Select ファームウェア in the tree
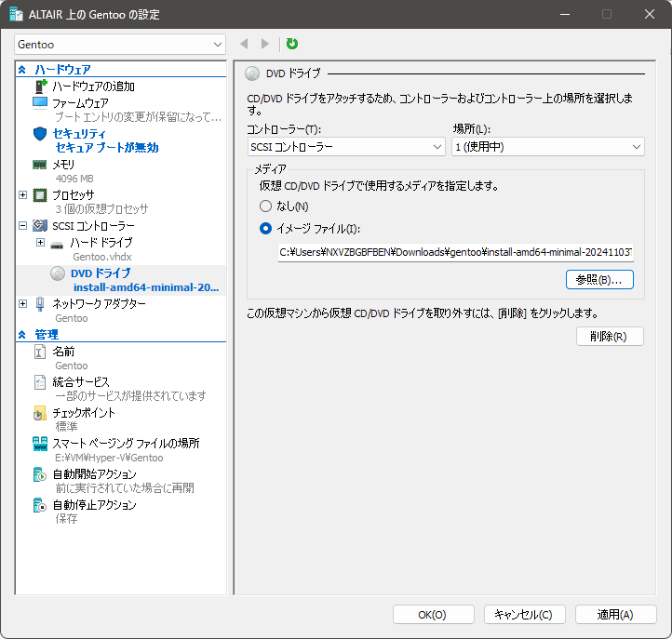The width and height of the screenshot is (672, 639). pos(80,103)
